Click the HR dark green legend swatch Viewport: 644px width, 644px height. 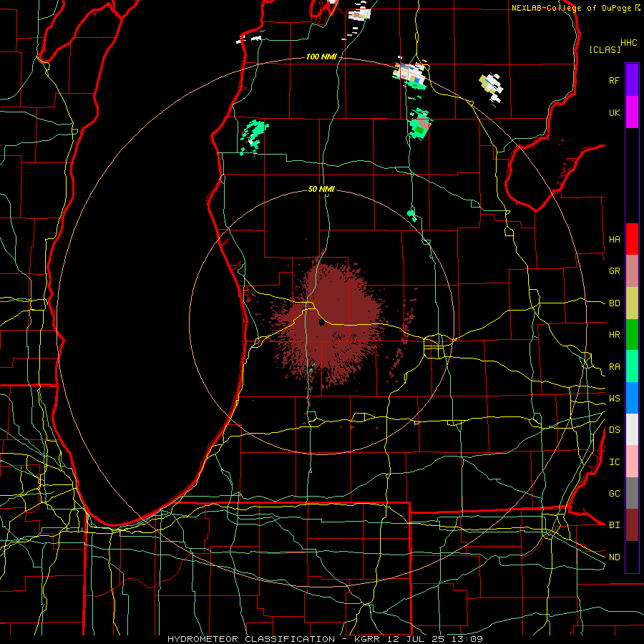coord(632,334)
